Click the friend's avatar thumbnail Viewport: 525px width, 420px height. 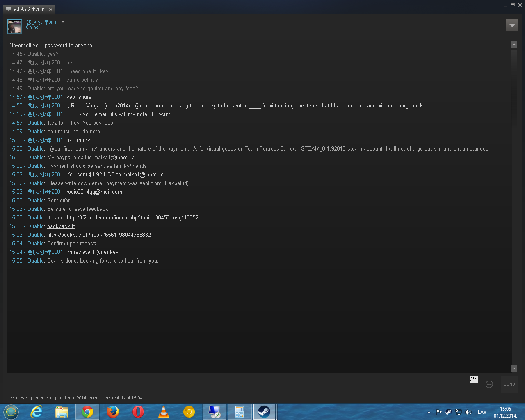tap(15, 27)
